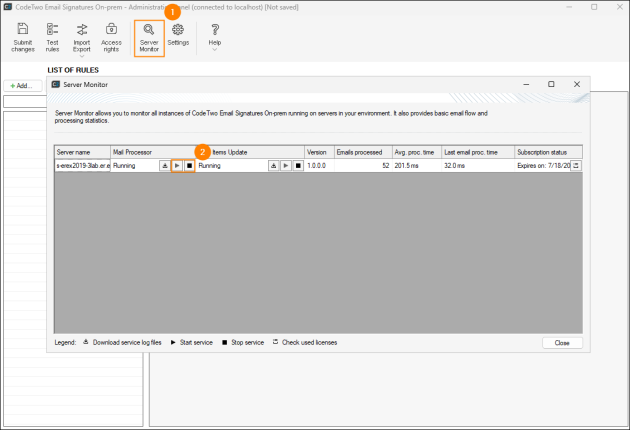Click the Items Update 'Running' status text
The height and width of the screenshot is (430, 630).
point(209,166)
